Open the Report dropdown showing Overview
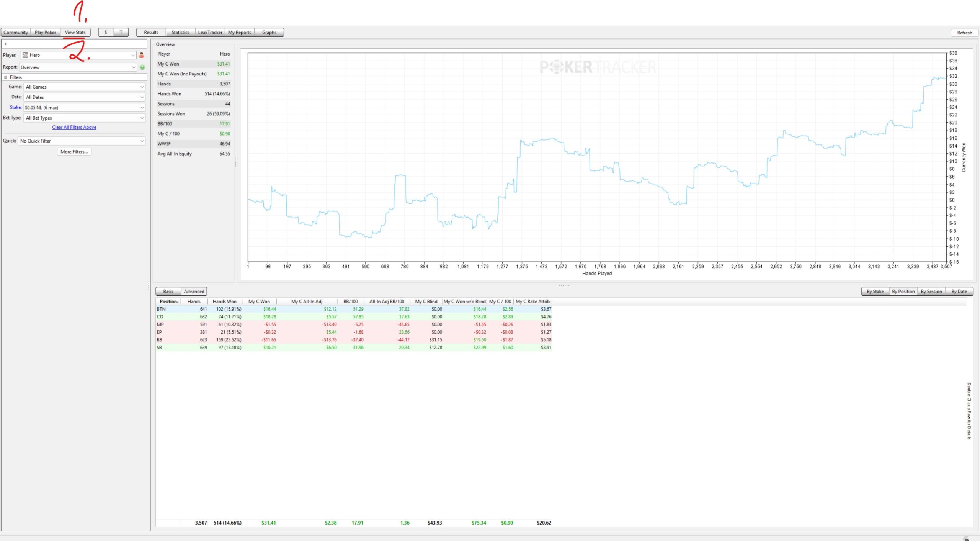The image size is (980, 541). click(x=78, y=67)
